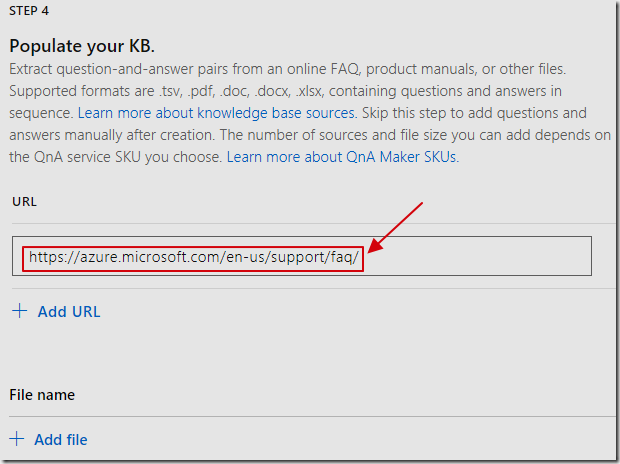The width and height of the screenshot is (620, 464).
Task: Click the File name column header label
Action: tap(42, 395)
